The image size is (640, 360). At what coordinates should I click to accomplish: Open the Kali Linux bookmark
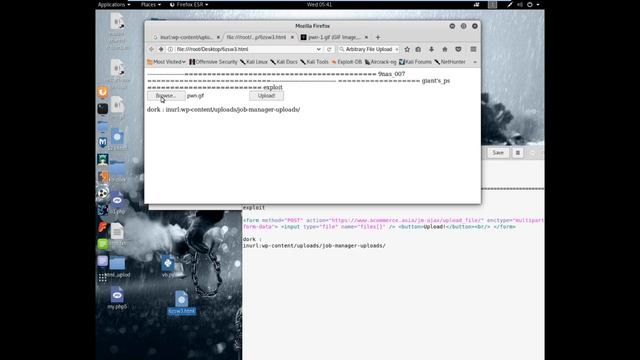254,62
